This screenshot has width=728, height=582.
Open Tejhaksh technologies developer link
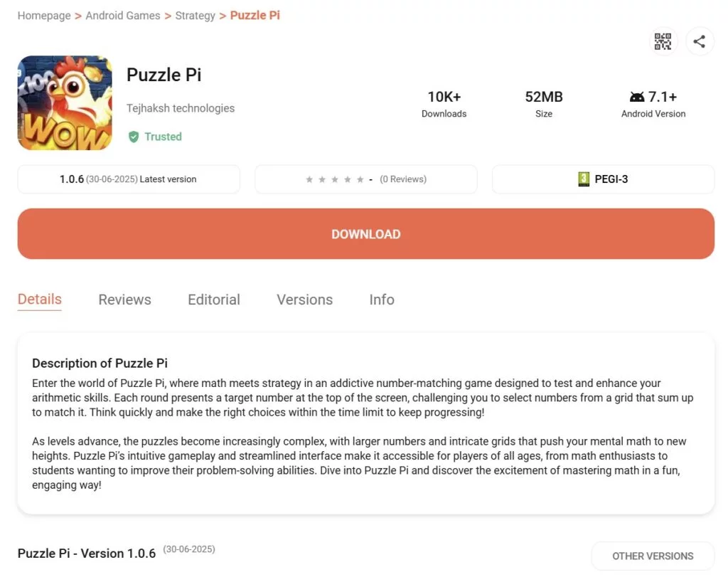pyautogui.click(x=181, y=108)
